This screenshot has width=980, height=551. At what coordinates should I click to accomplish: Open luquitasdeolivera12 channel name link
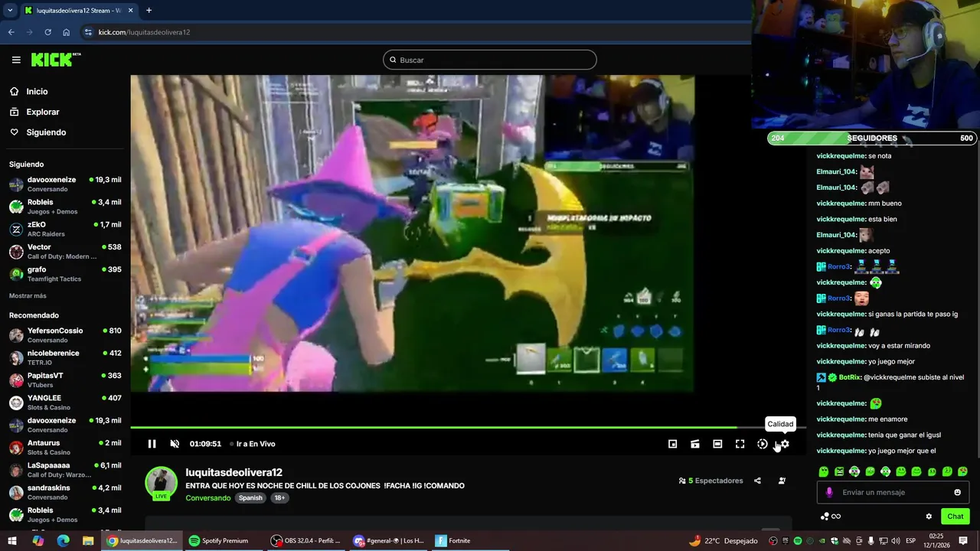[x=234, y=473]
